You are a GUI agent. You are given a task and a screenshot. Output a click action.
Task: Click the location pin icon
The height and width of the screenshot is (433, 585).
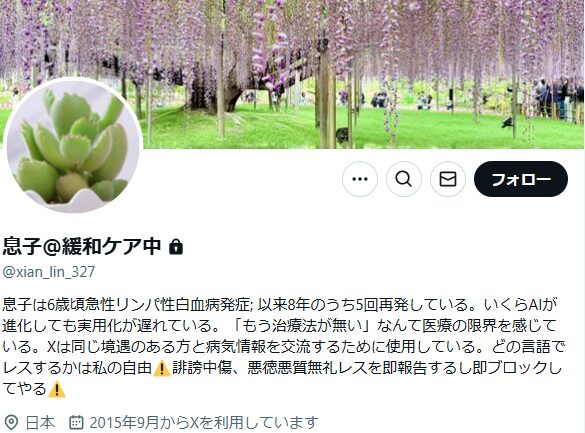coord(11,423)
